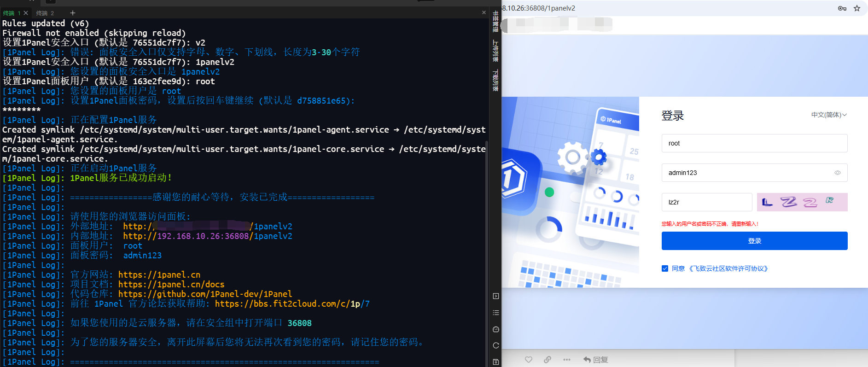Click the save icon in terminal sidebar

(496, 362)
